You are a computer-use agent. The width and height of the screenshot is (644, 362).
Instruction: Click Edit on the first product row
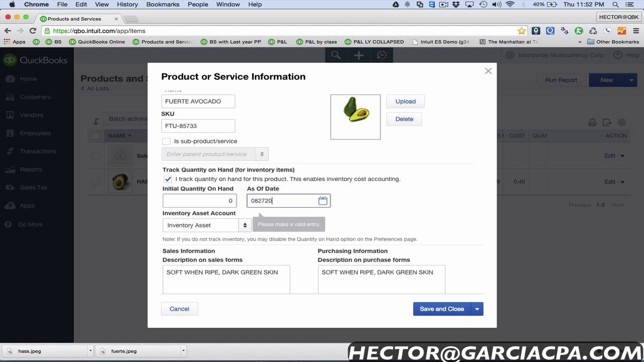610,156
